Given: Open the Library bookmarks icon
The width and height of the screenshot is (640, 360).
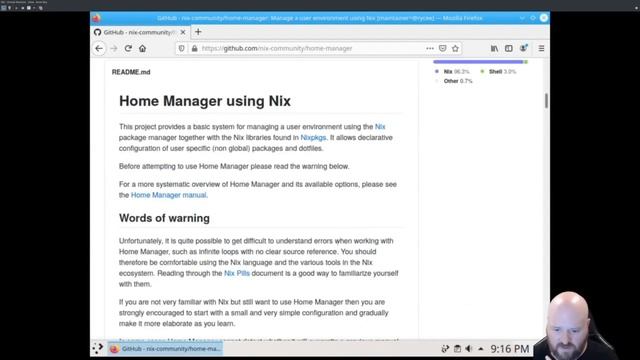Looking at the screenshot, I should coord(494,48).
